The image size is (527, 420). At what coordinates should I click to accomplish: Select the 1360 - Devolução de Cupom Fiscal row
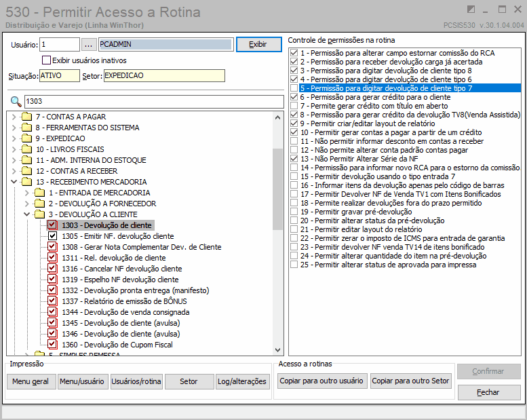point(117,345)
